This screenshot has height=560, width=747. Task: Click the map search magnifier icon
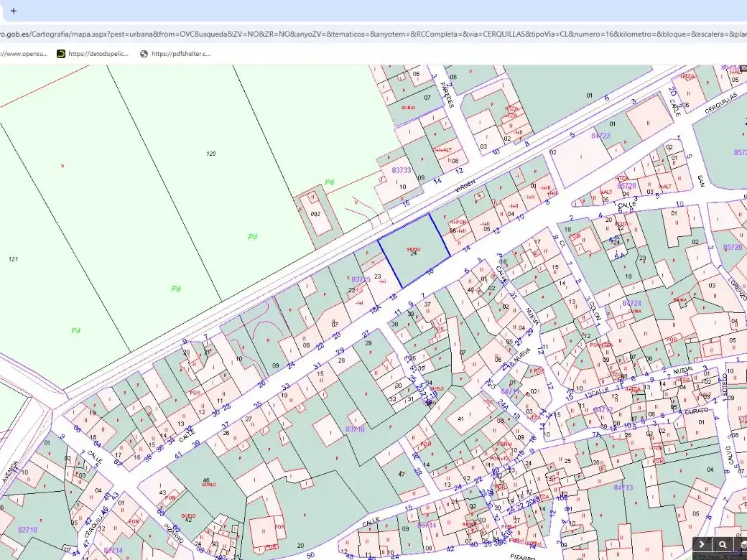(723, 545)
